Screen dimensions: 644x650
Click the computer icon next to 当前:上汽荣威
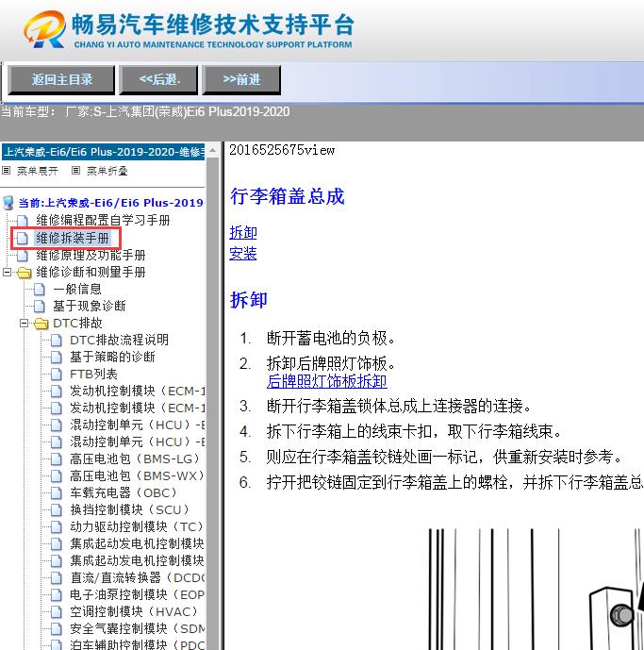[8, 203]
